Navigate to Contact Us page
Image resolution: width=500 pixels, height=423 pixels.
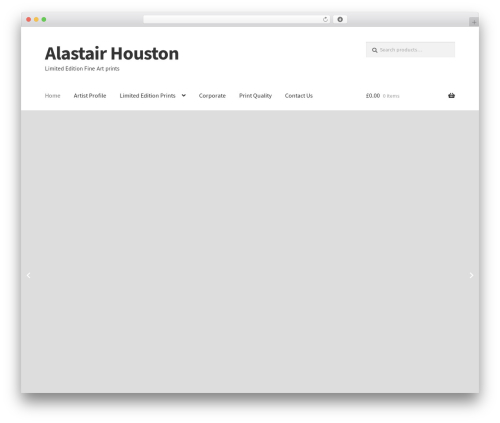click(x=299, y=96)
